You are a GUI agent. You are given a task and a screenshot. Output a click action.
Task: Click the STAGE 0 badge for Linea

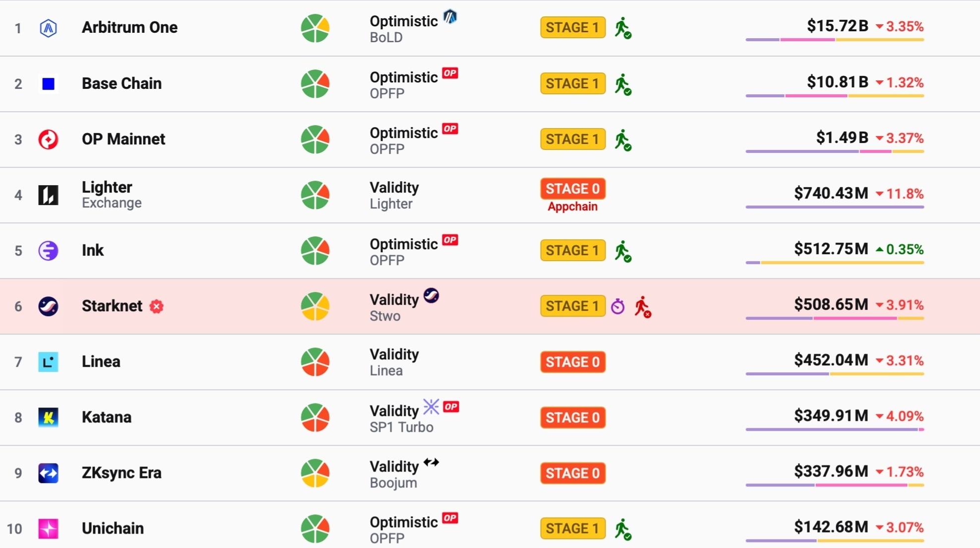pyautogui.click(x=573, y=362)
